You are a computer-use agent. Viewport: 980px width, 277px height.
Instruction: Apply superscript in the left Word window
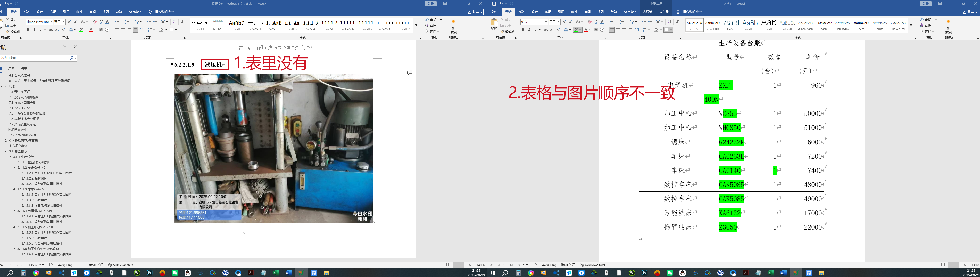[x=63, y=30]
